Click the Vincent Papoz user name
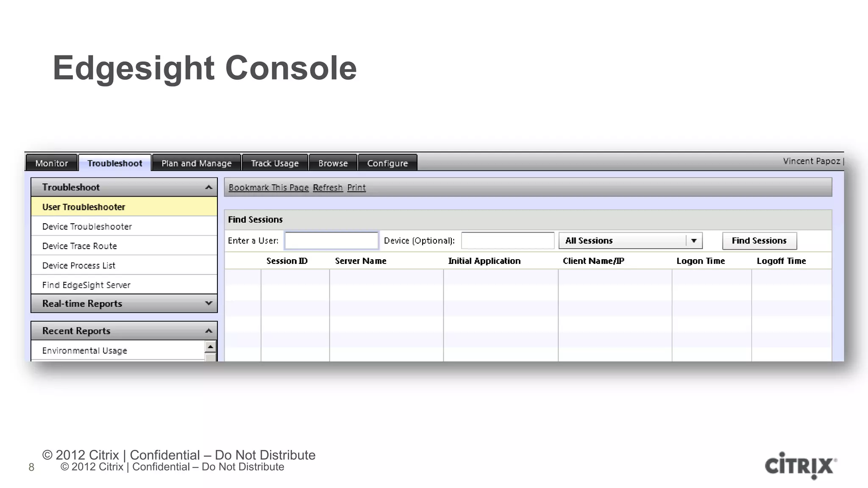The height and width of the screenshot is (488, 868). coord(812,161)
